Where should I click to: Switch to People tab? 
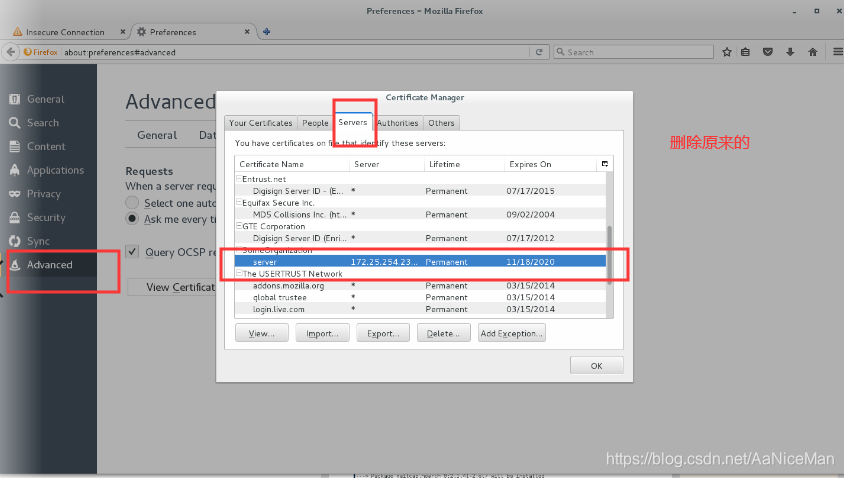[315, 123]
